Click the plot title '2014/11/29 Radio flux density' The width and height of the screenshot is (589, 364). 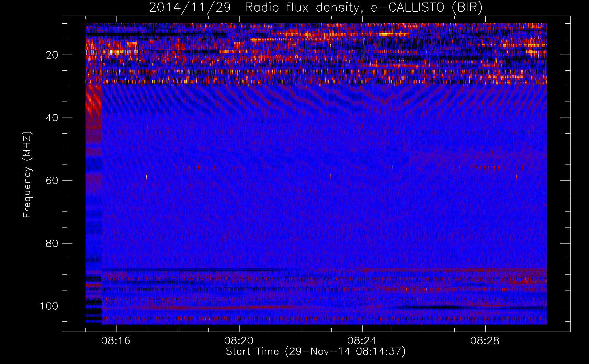click(316, 8)
